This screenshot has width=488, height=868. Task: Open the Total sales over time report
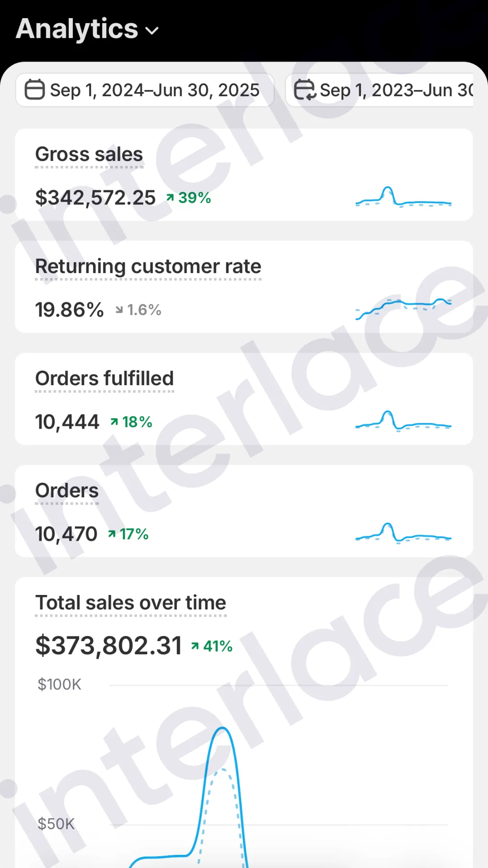coord(131,603)
